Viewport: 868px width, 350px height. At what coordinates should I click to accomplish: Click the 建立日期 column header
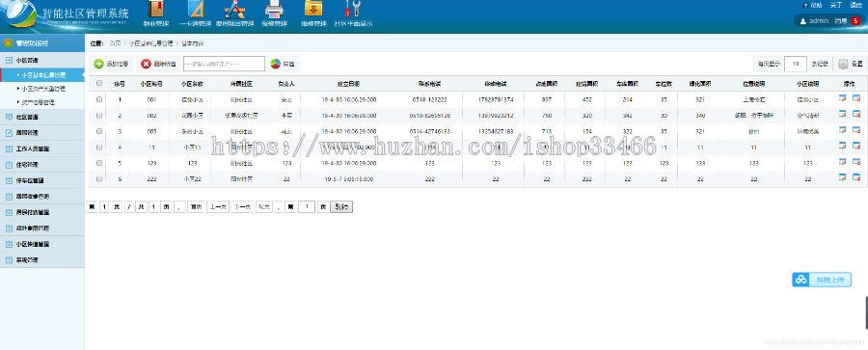coord(349,84)
